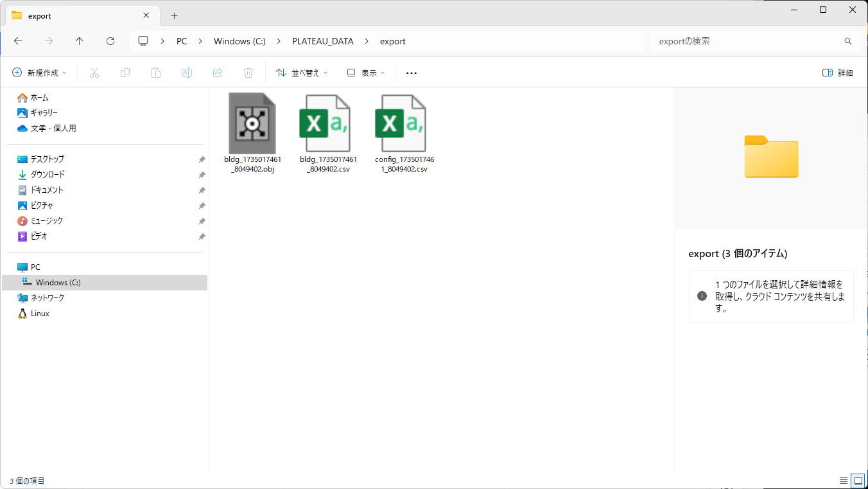This screenshot has width=868, height=489.
Task: Click the delete trash can icon
Action: point(248,73)
